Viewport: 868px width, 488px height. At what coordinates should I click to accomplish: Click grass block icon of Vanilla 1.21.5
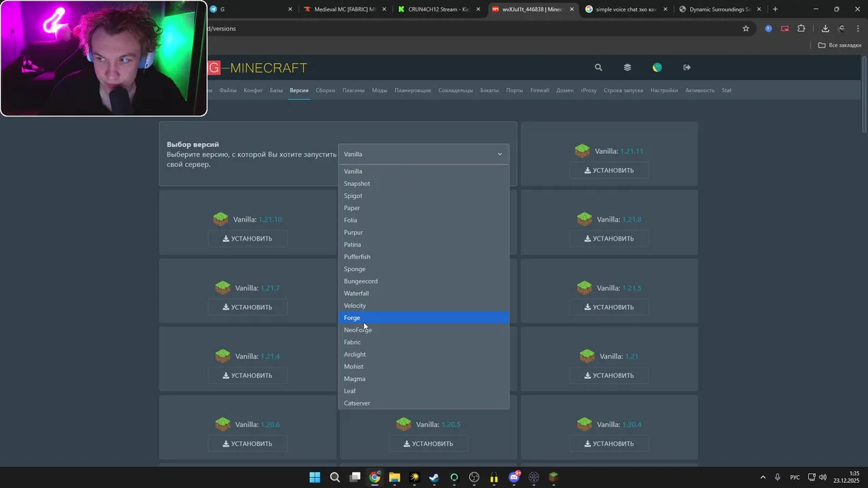tap(585, 287)
